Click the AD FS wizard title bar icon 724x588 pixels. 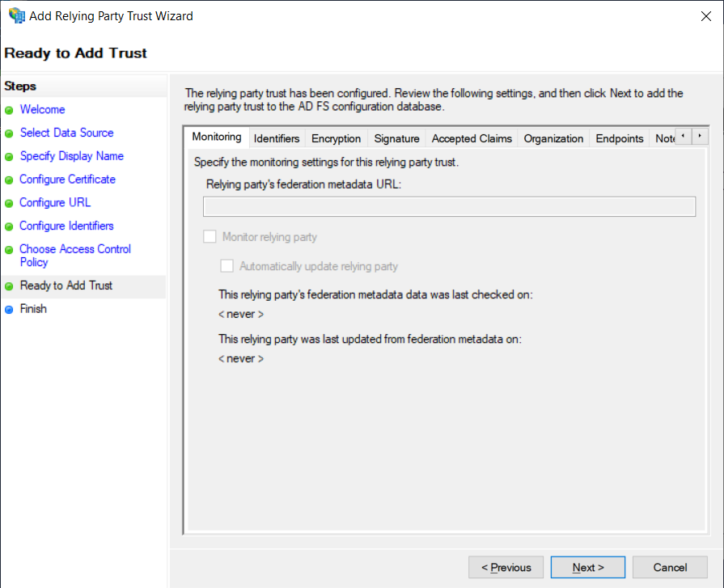(15, 15)
